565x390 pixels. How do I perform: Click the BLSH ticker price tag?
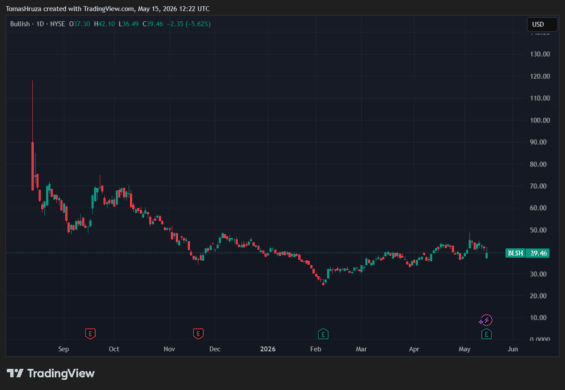pos(515,253)
